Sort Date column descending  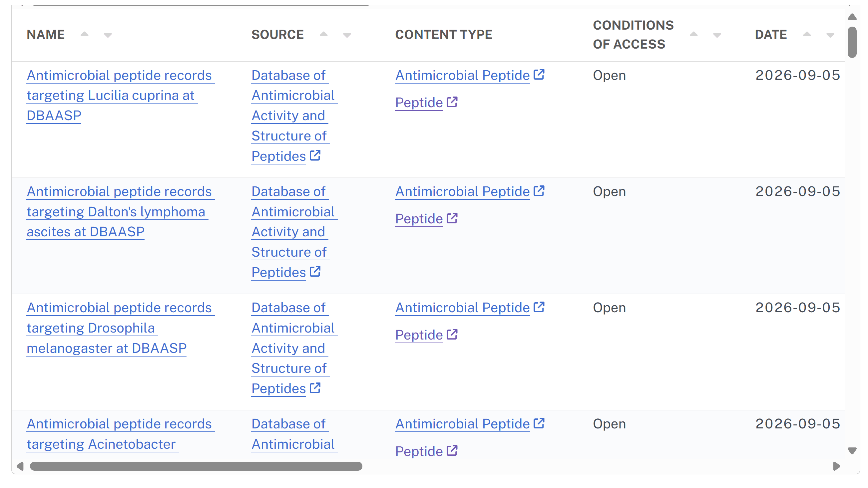(830, 35)
